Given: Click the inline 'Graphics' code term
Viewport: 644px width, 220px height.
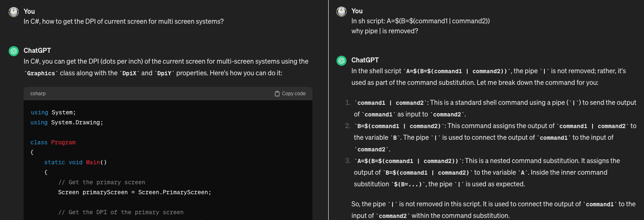Looking at the screenshot, I should click(x=41, y=73).
